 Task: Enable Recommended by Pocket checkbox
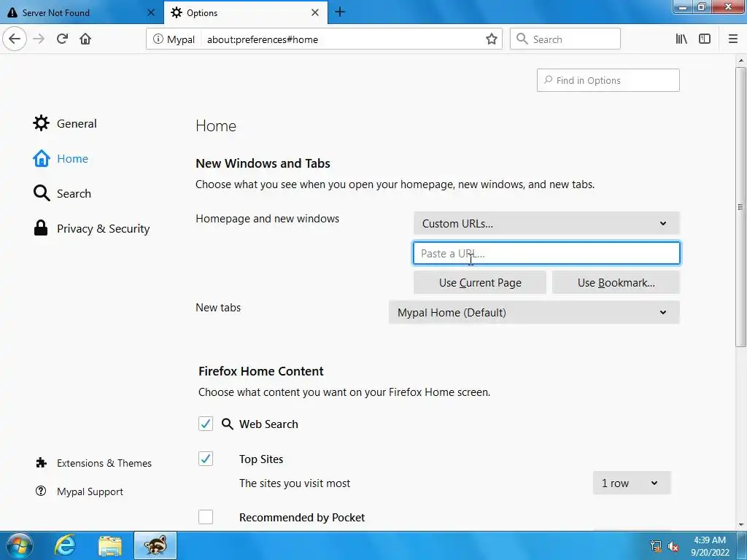(x=206, y=517)
